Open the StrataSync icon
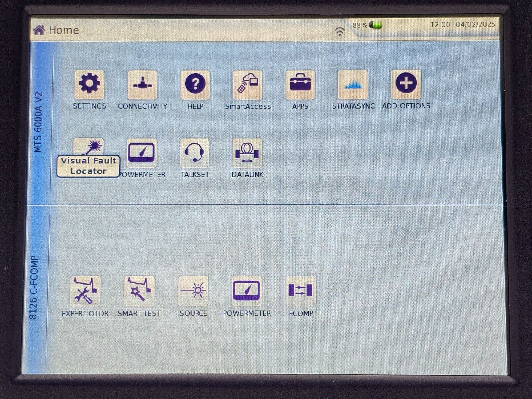The width and height of the screenshot is (532, 399). [353, 84]
